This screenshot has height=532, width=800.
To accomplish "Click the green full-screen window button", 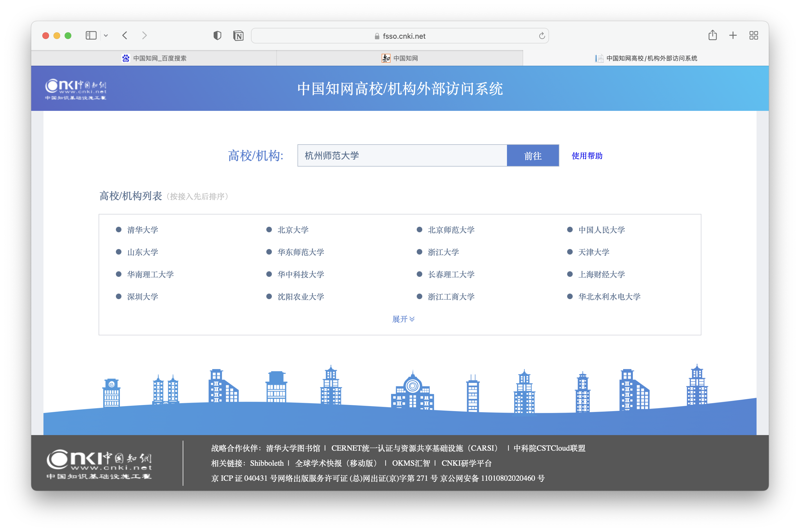I will tap(68, 36).
